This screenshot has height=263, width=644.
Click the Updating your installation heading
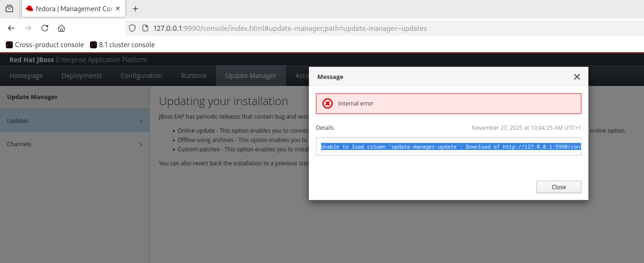tap(223, 101)
